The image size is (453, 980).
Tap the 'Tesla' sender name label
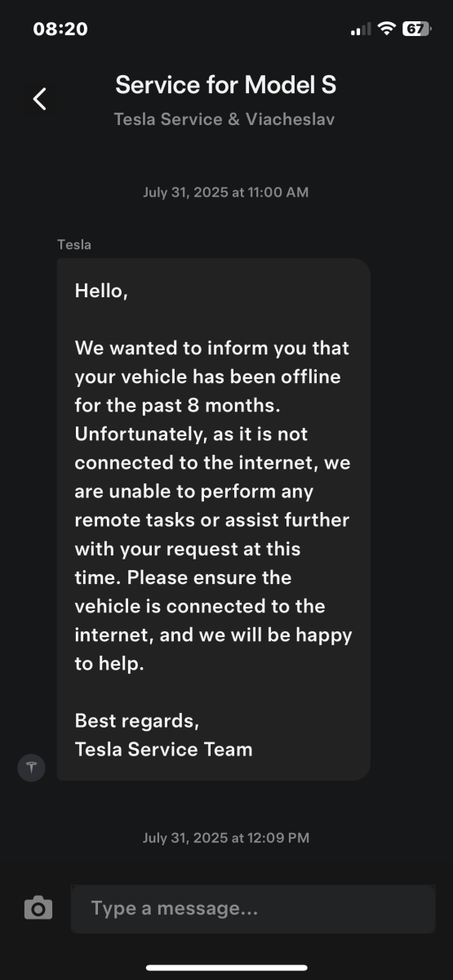pos(74,244)
